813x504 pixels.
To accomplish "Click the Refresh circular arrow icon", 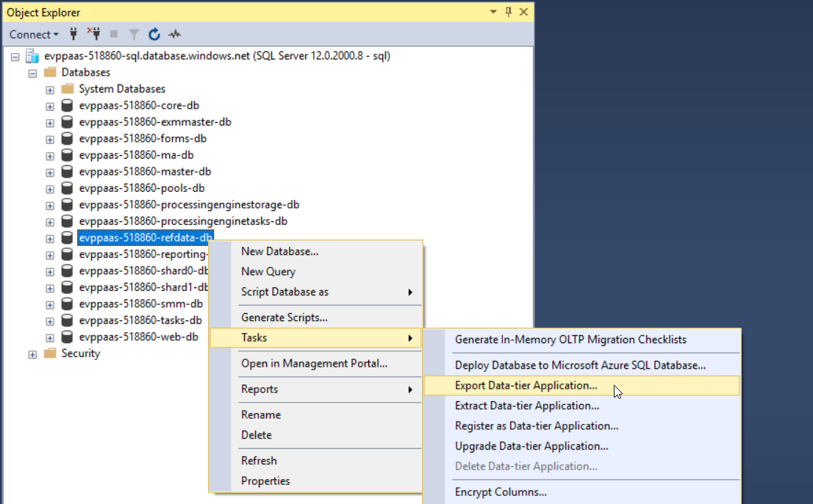I will [154, 35].
